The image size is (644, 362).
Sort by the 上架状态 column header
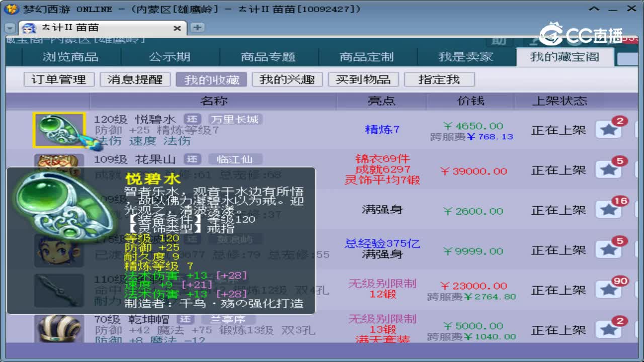click(559, 101)
